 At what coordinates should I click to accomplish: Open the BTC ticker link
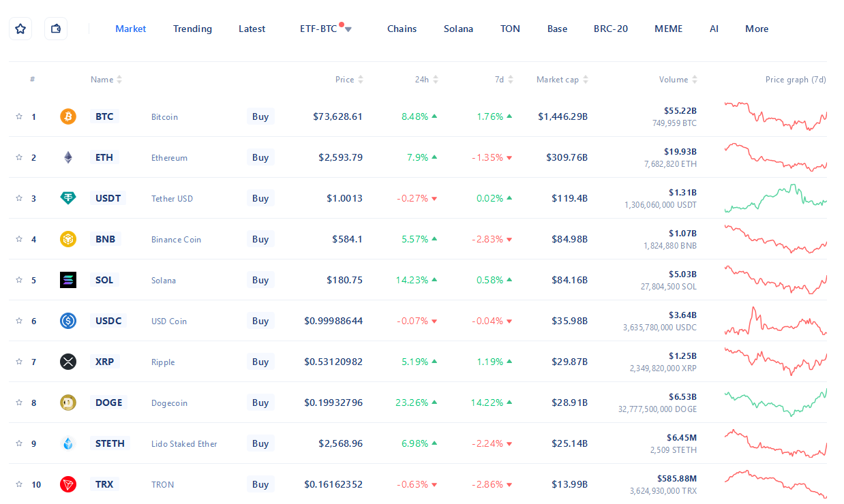pos(104,116)
